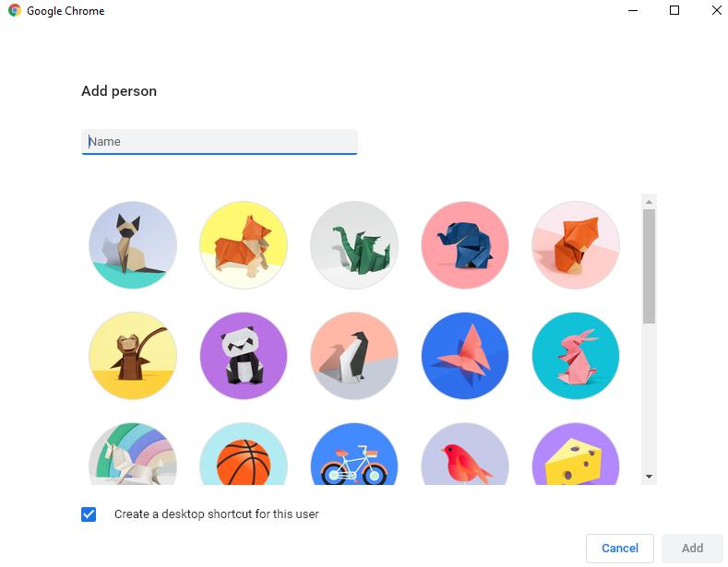Click the Add button
Viewport: 728px width, 567px height.
tap(692, 548)
